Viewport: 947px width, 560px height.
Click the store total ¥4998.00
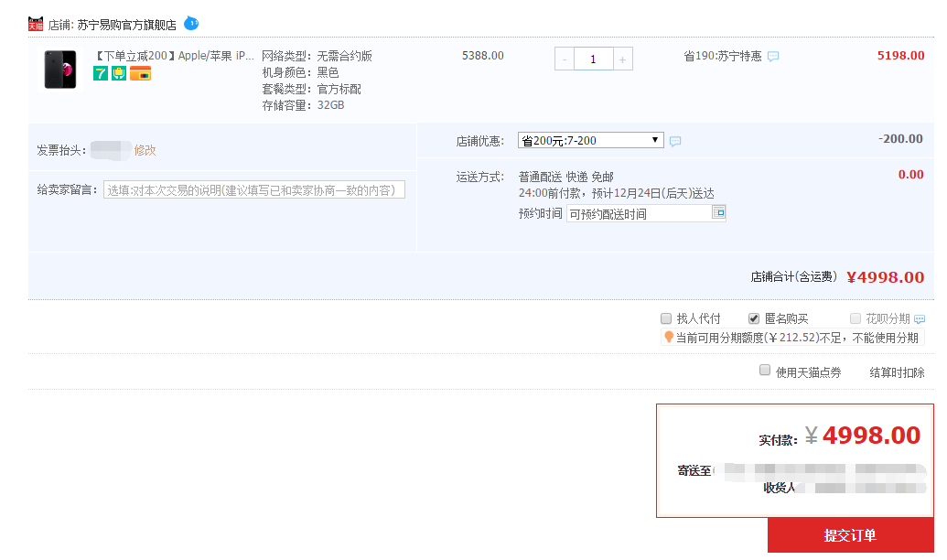click(x=886, y=277)
